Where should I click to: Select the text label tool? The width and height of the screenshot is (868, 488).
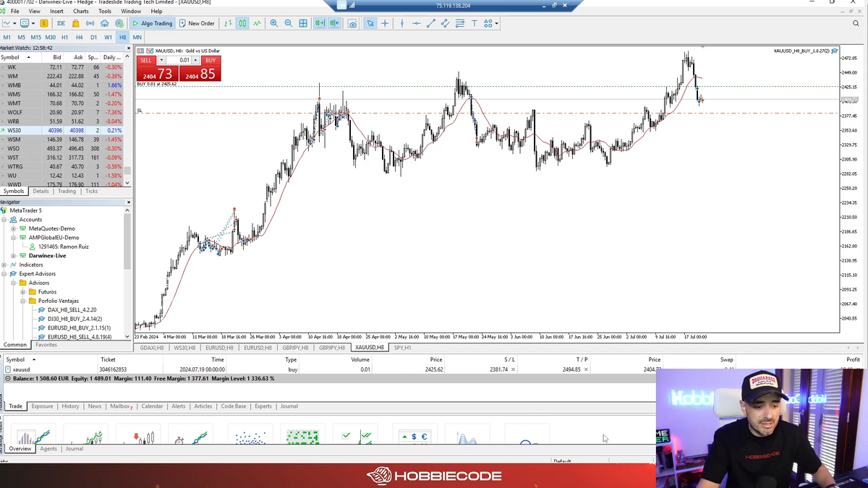(x=475, y=23)
